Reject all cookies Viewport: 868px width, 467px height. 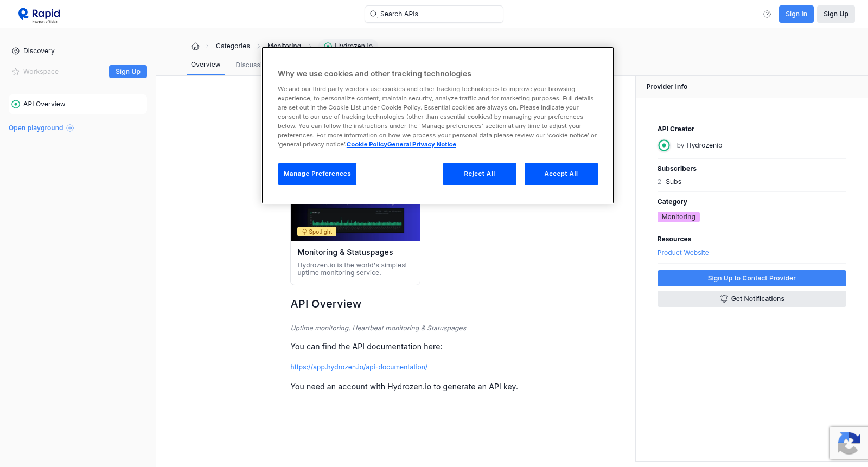point(480,174)
